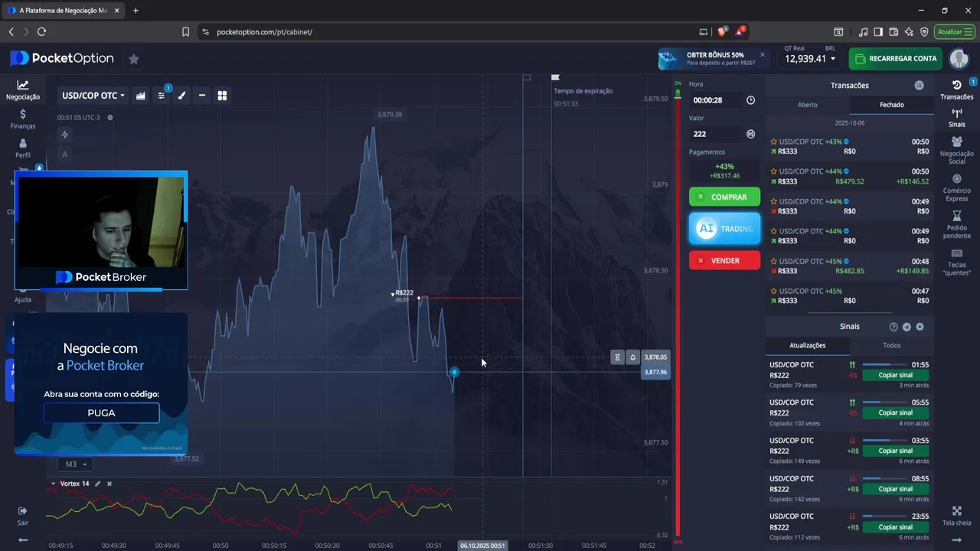Copy the signal expiring at 23:55

point(895,527)
